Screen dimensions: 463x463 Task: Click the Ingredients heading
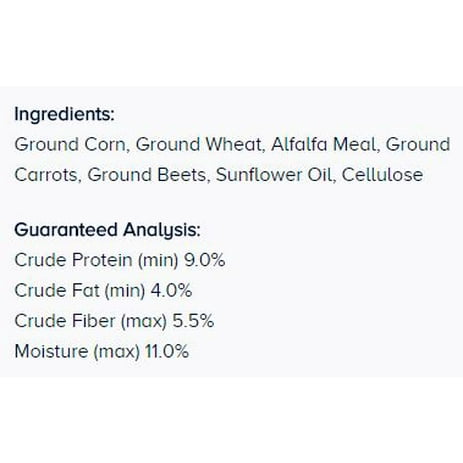64,115
